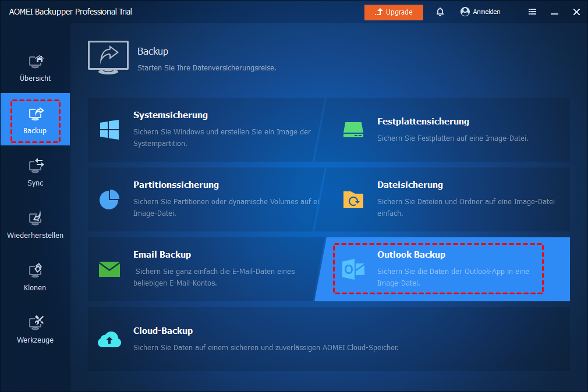This screenshot has height=392, width=588.
Task: Click 'Sichern Sie die Daten der Outlook-App' description
Action: click(453, 277)
